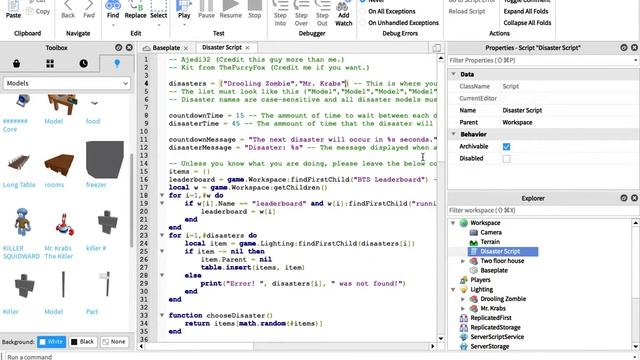Click the Resume test button

point(231,10)
